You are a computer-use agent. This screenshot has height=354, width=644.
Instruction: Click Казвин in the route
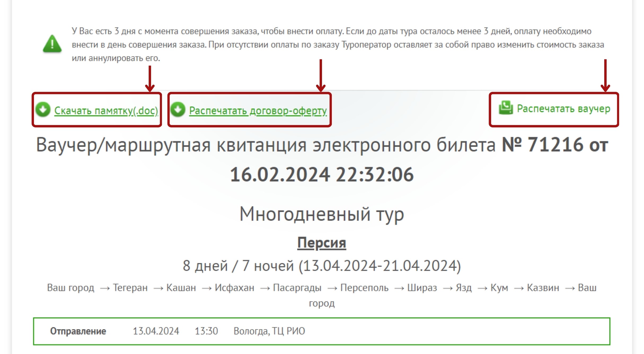pyautogui.click(x=543, y=288)
